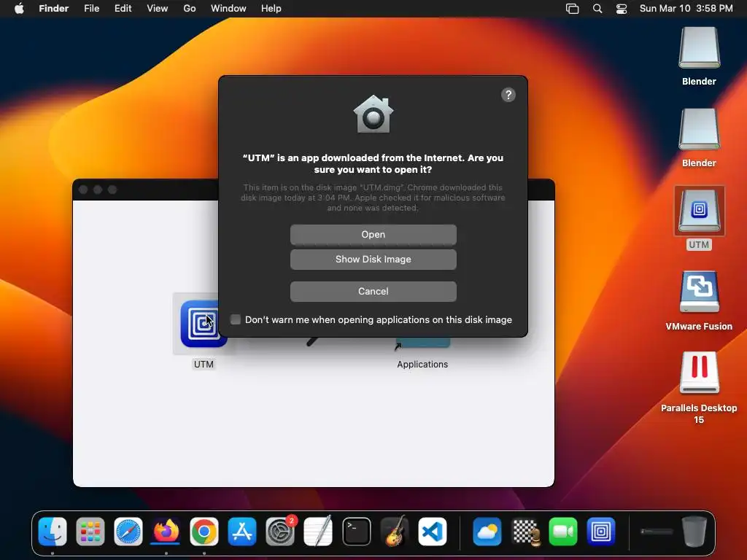Open Launchpad from the Dock
The image size is (747, 560).
(90, 532)
